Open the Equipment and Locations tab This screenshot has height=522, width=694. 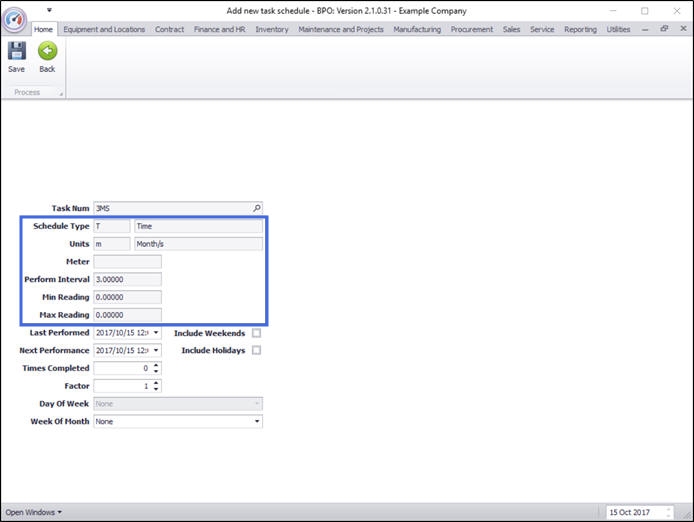point(104,29)
